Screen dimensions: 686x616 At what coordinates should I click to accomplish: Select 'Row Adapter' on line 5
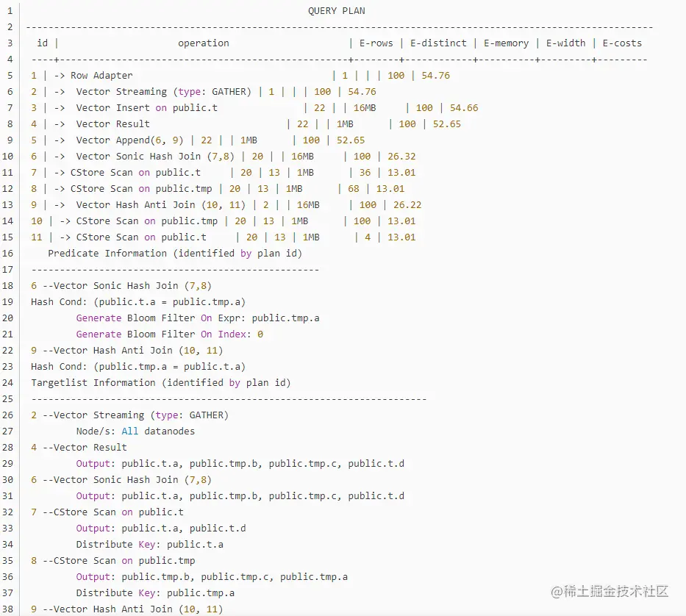(101, 76)
